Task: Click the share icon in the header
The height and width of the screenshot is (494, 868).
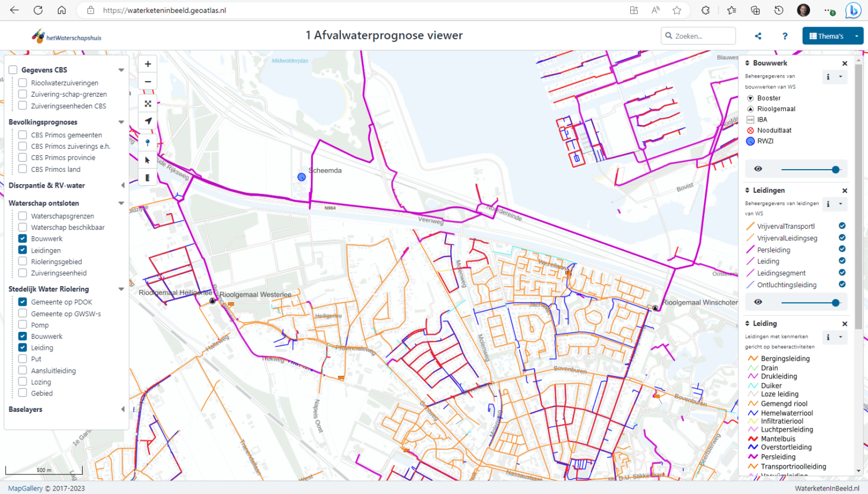Action: click(x=758, y=35)
